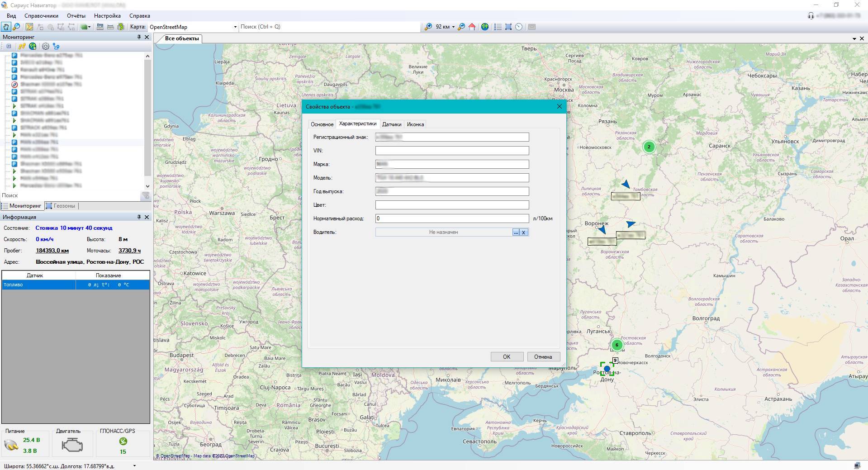Click the red home icon

pos(472,27)
